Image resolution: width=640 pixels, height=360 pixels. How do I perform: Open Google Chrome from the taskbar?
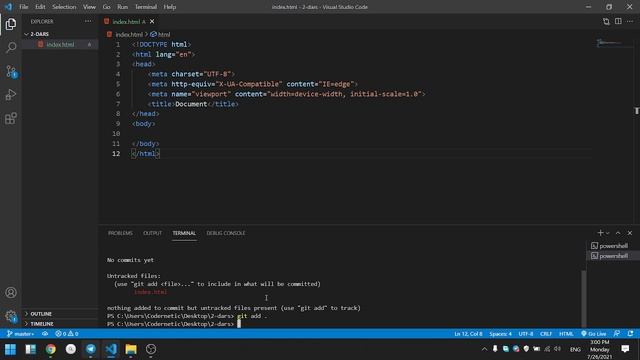(51, 349)
